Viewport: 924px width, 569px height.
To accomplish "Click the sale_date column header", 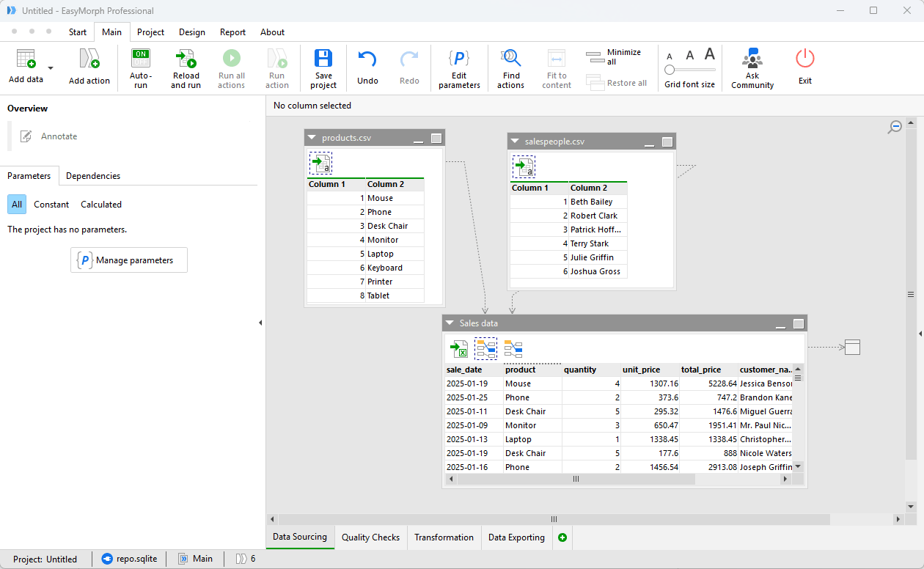I will 474,370.
